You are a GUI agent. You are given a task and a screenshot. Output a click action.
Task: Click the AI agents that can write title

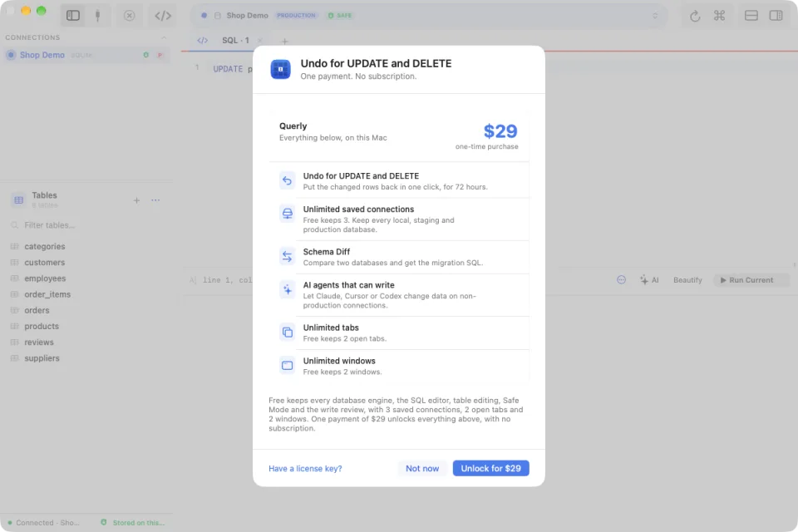(348, 285)
